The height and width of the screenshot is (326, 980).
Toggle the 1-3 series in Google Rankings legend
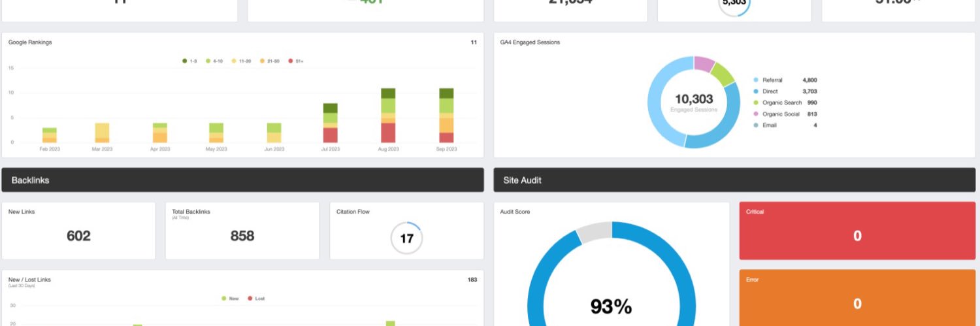click(189, 61)
